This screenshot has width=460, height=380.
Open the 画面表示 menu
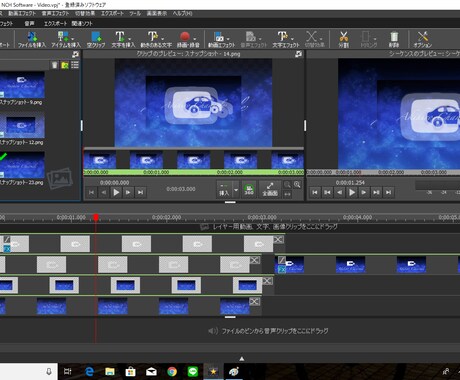pyautogui.click(x=157, y=13)
